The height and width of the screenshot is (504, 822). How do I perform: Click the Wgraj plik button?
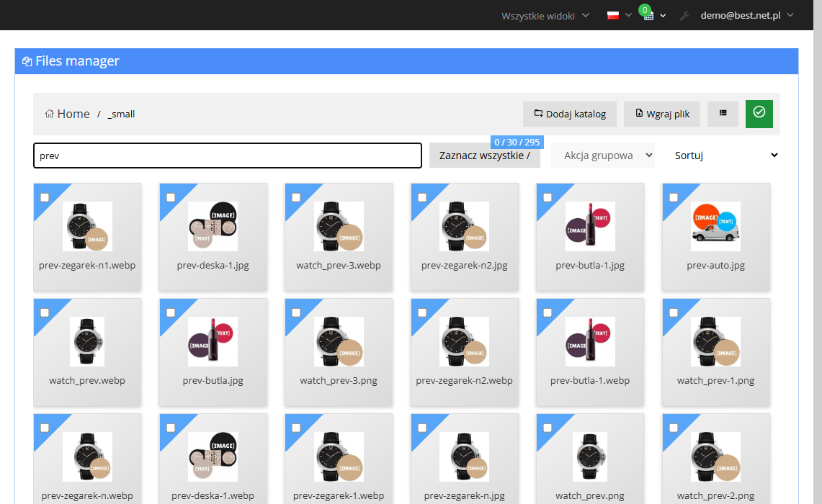click(x=662, y=114)
